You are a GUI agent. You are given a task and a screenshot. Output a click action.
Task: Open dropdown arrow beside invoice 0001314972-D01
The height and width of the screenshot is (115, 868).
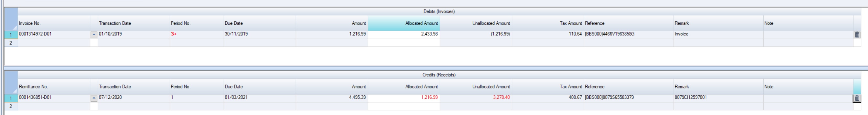(94, 35)
